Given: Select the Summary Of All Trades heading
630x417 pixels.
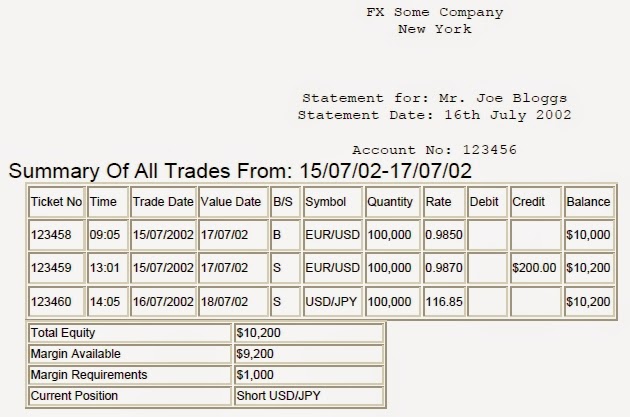Looking at the screenshot, I should pyautogui.click(x=240, y=170).
